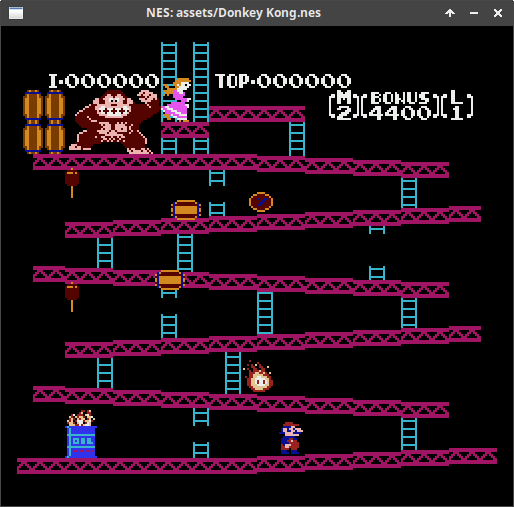Click the window menu icon in title bar

point(16,13)
